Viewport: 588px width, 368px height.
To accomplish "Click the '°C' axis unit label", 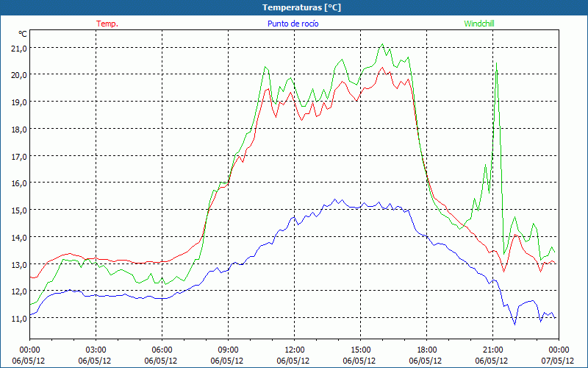I will 23,34.
